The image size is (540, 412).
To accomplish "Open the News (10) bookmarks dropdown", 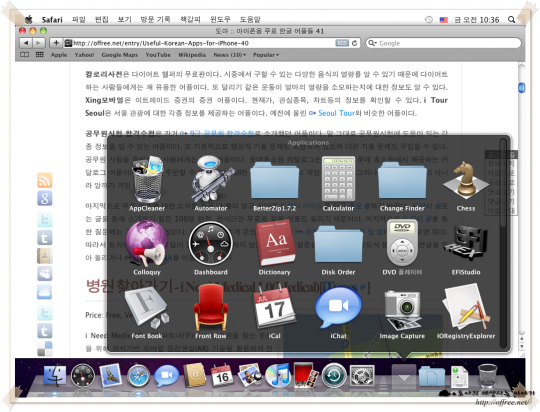I will (230, 55).
